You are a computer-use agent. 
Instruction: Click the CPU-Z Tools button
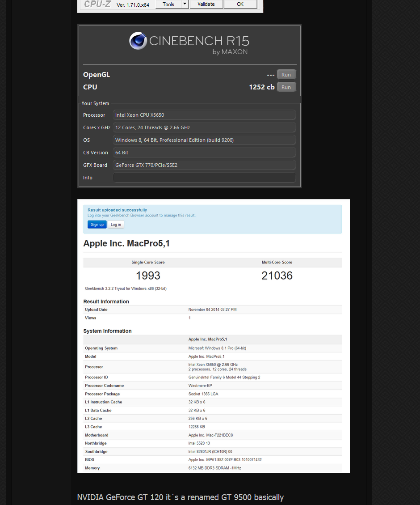(x=168, y=4)
